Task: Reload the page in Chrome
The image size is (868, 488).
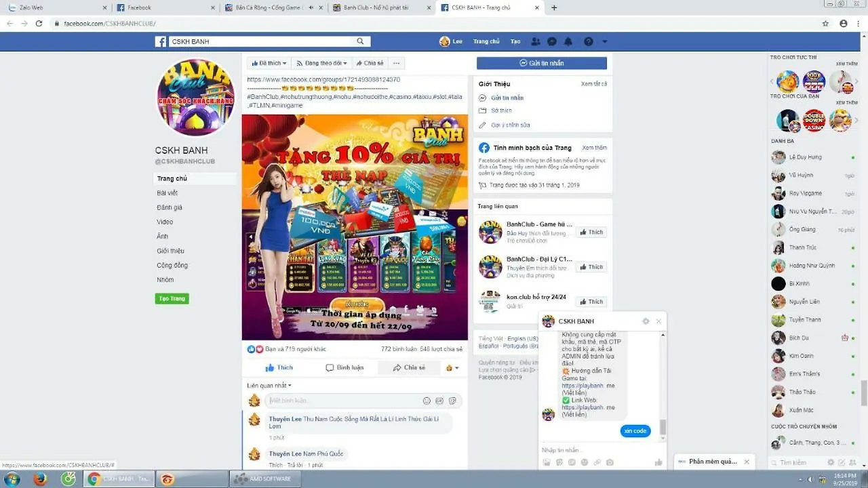Action: pyautogui.click(x=39, y=23)
